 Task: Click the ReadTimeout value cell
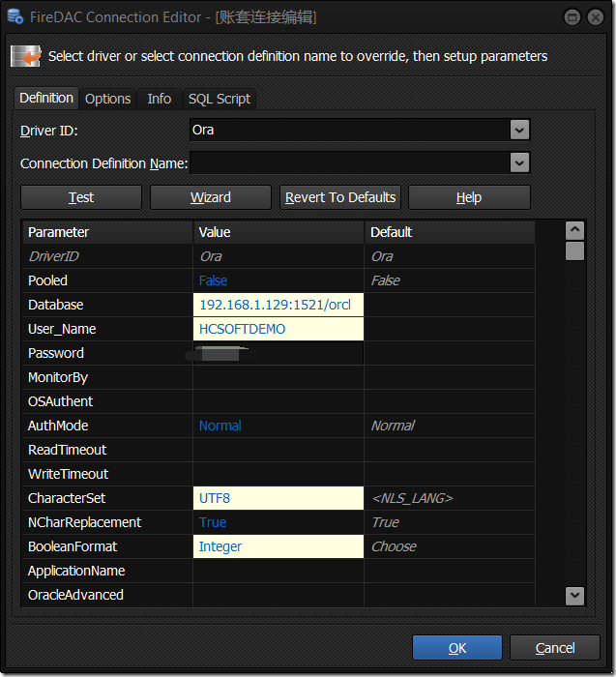click(279, 450)
